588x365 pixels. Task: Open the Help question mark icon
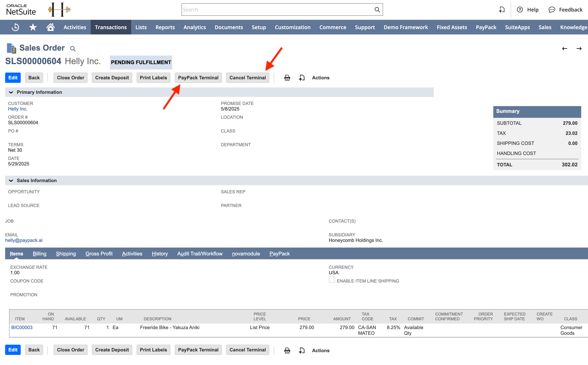(520, 10)
